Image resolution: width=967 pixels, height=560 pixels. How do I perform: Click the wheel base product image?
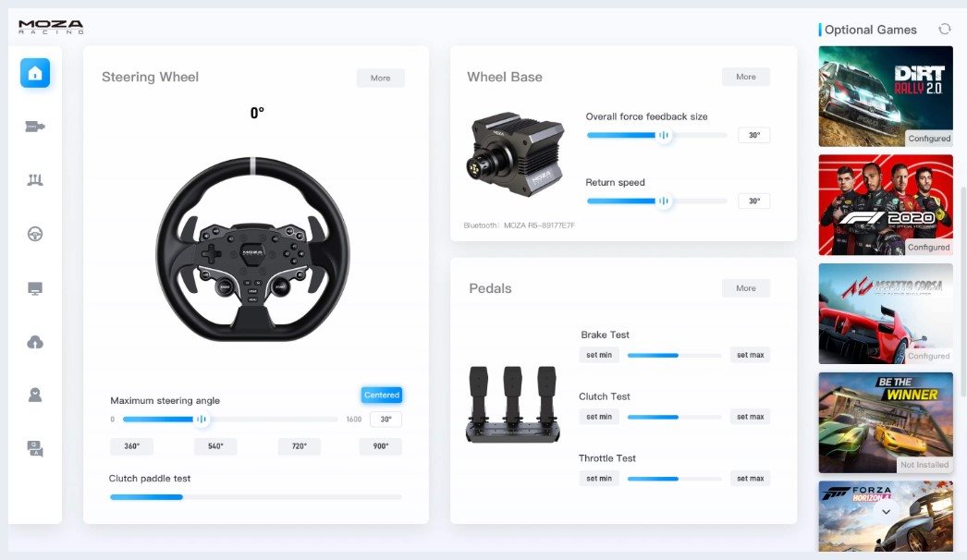(516, 155)
